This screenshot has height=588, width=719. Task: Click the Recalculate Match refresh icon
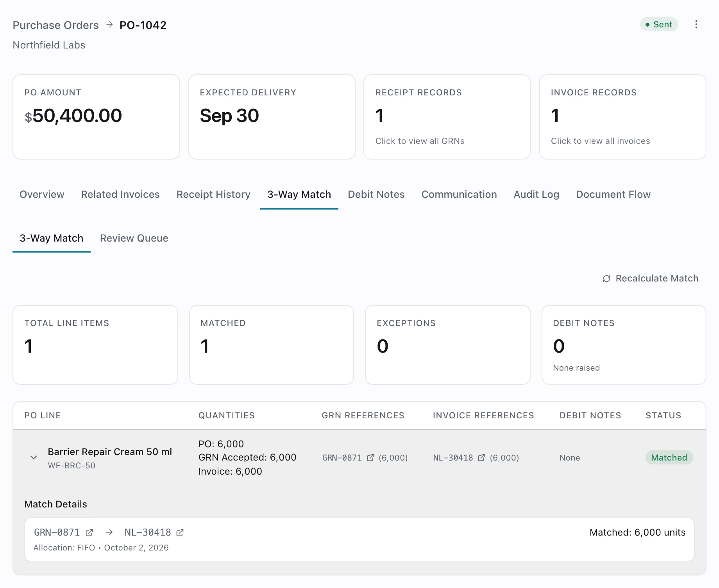(606, 278)
